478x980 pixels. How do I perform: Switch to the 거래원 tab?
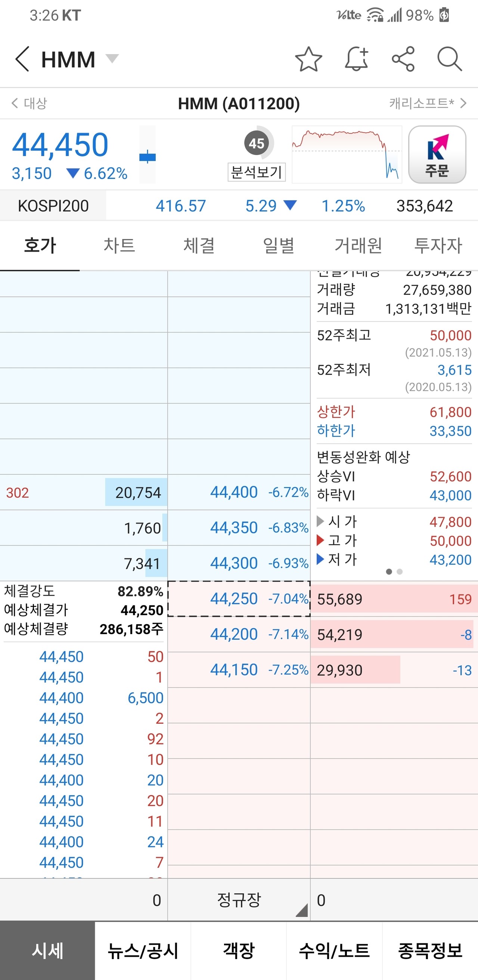click(358, 245)
